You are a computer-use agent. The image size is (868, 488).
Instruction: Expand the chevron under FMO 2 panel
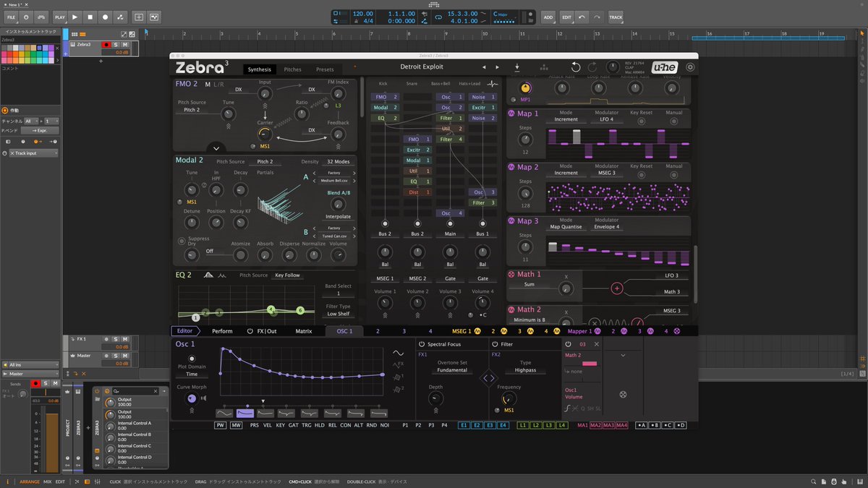point(216,148)
